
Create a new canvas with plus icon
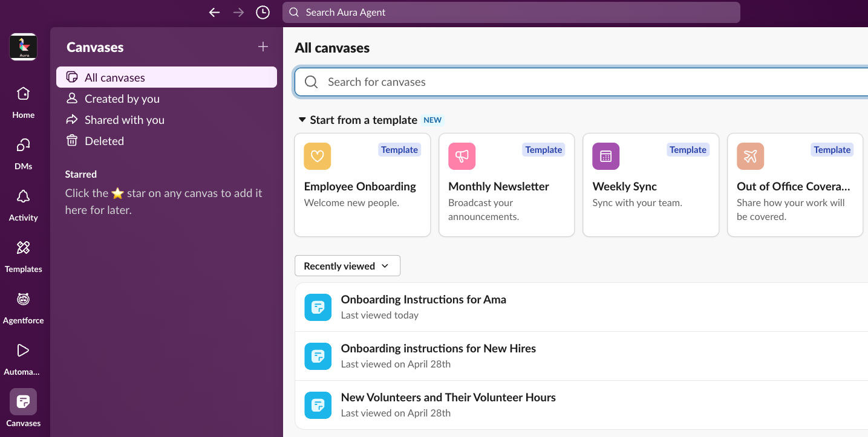(x=263, y=47)
